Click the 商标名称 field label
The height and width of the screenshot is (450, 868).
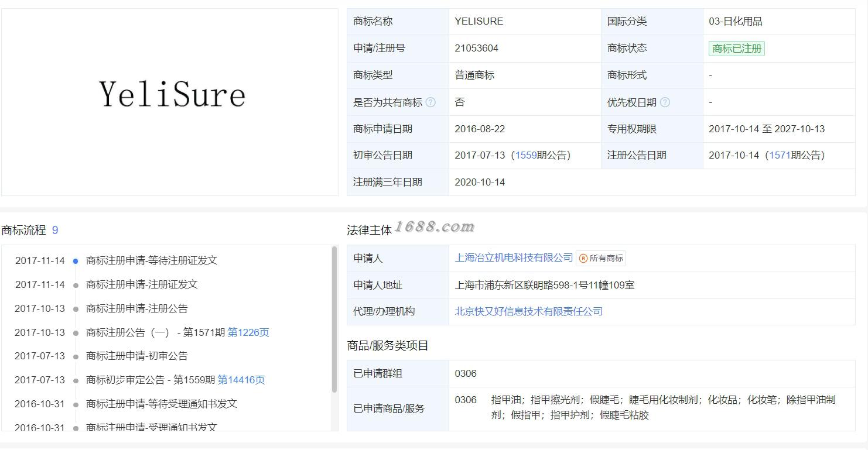pyautogui.click(x=373, y=21)
